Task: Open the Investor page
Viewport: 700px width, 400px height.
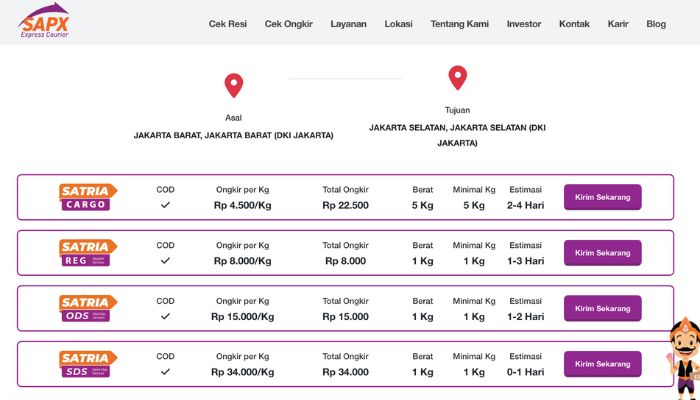Action: coord(524,24)
